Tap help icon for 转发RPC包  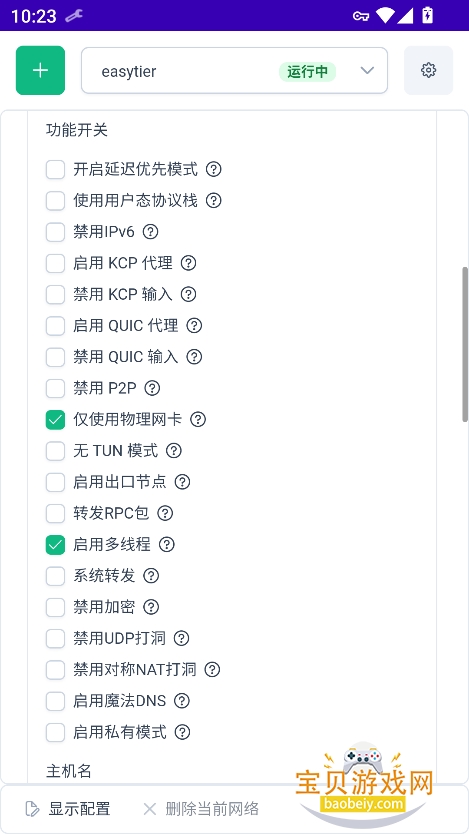coord(165,513)
